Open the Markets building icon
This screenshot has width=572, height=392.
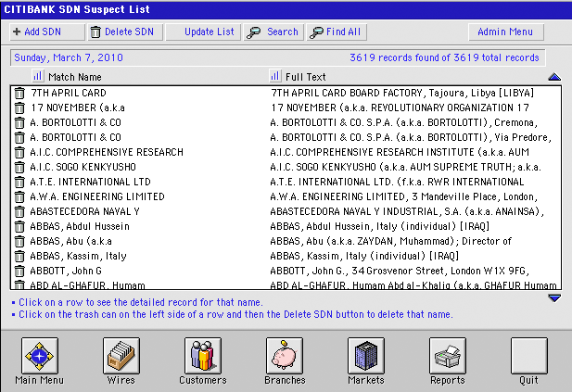coord(366,356)
